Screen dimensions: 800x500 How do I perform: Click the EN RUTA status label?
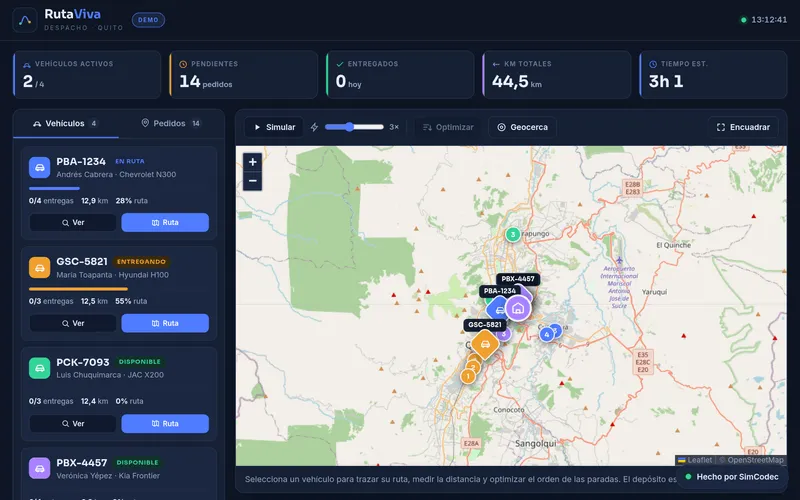click(x=130, y=161)
